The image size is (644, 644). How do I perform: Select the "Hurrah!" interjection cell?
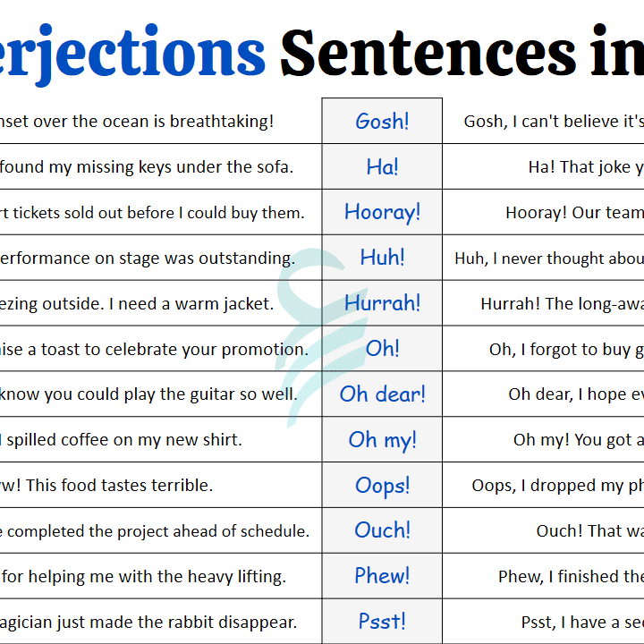tap(382, 303)
